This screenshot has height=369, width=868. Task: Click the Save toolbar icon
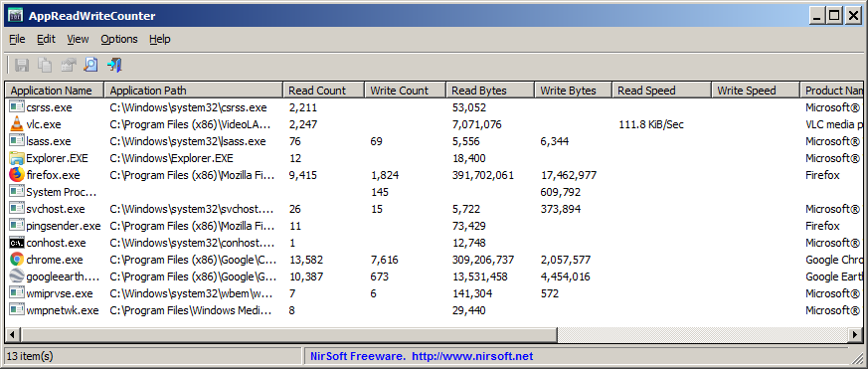pyautogui.click(x=22, y=66)
